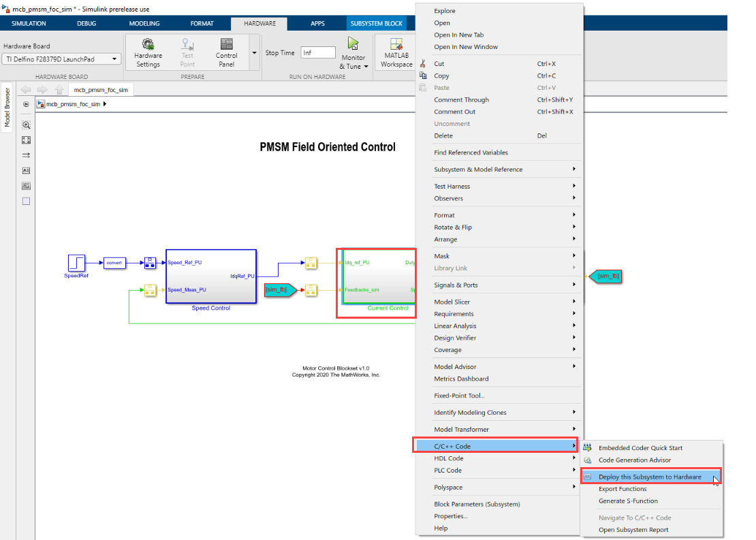Click the SpeedRef step block
Viewport: 756px width, 540px height.
(76, 262)
